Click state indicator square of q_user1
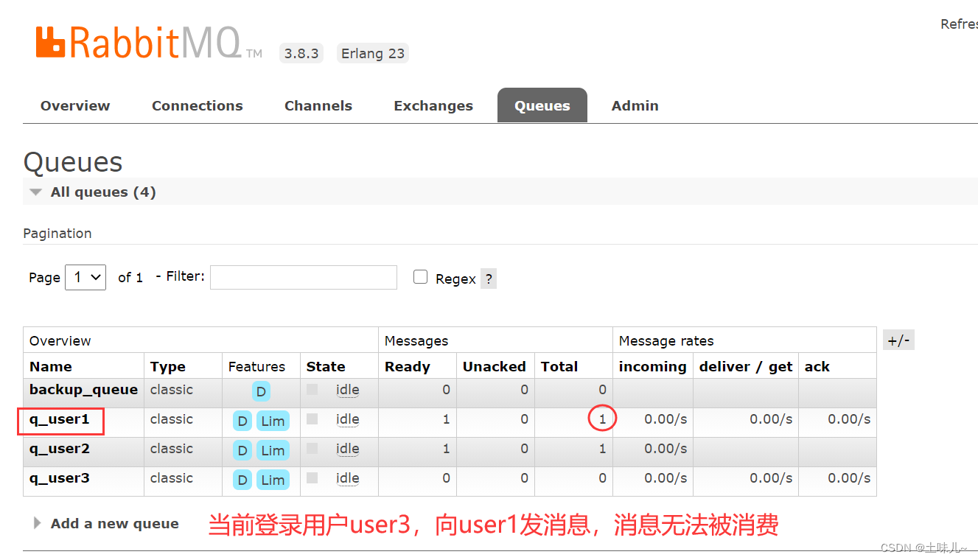The height and width of the screenshot is (560, 978). (312, 419)
